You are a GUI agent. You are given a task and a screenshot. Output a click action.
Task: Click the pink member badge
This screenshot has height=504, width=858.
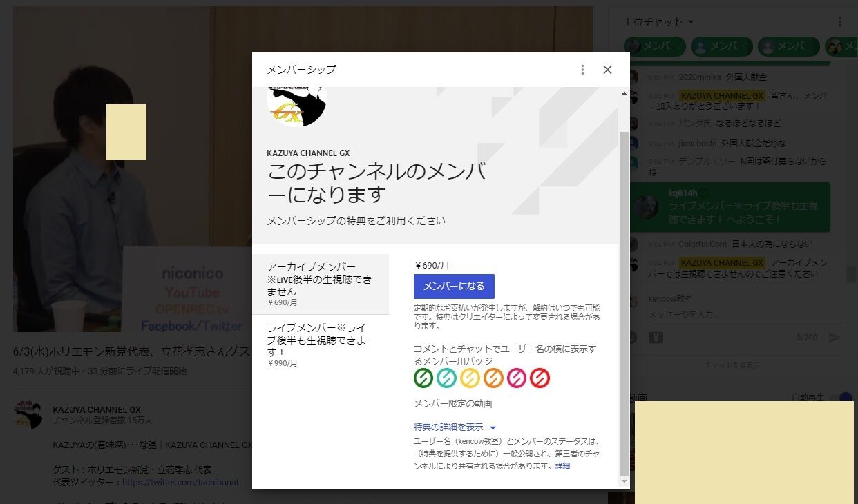click(x=517, y=378)
